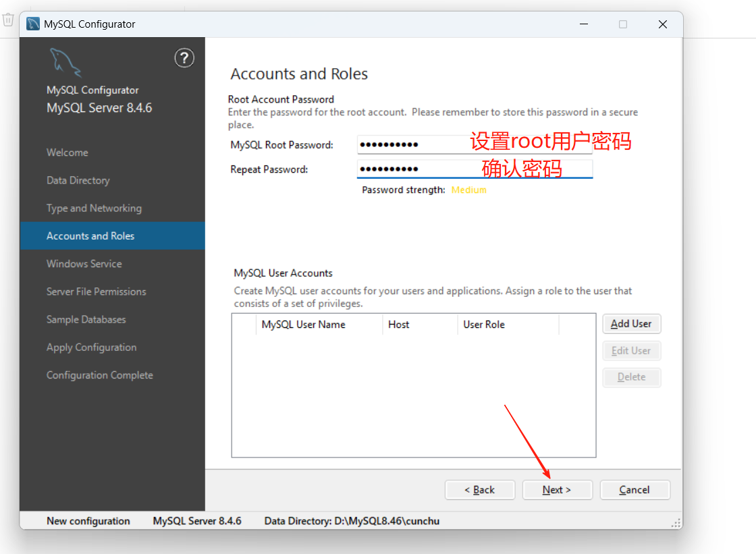Click the 'Root Account Password' label
Image resolution: width=756 pixels, height=554 pixels.
(281, 99)
